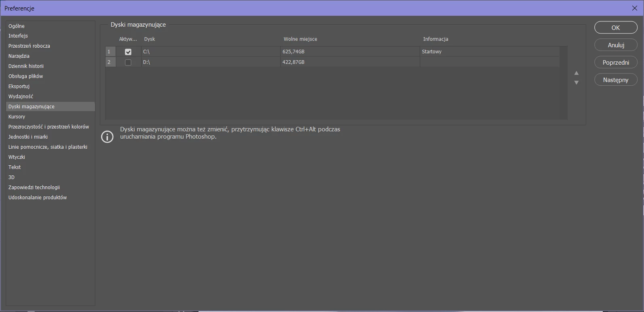Select Dyski magazynujące category
Viewport: 644px width, 312px height.
(51, 107)
